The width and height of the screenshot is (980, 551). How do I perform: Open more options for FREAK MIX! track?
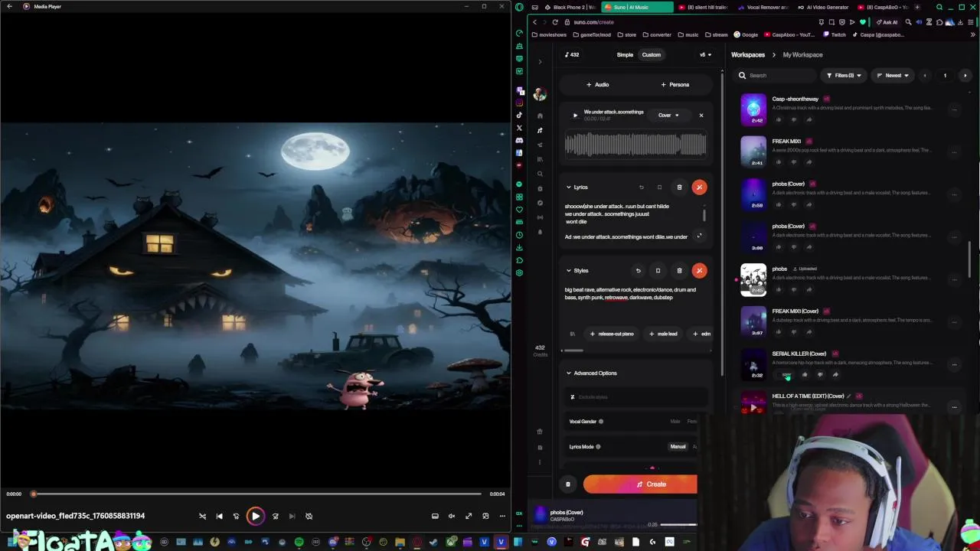pos(954,152)
